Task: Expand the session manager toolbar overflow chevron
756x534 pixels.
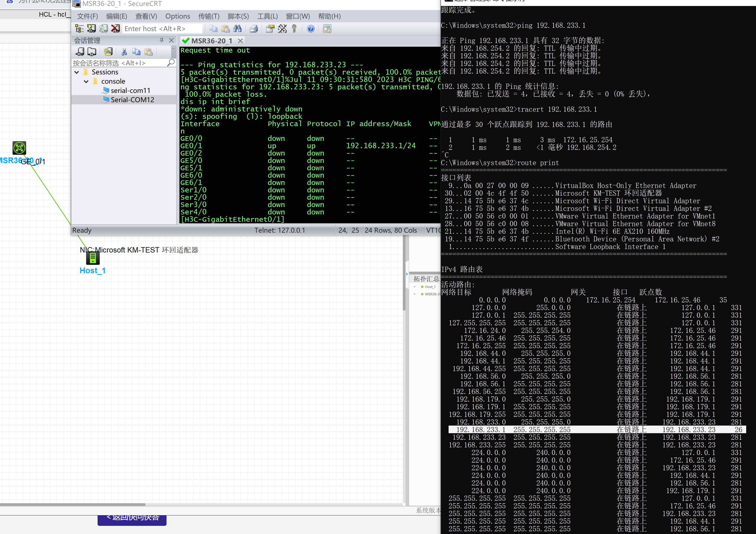Action: pos(173,49)
